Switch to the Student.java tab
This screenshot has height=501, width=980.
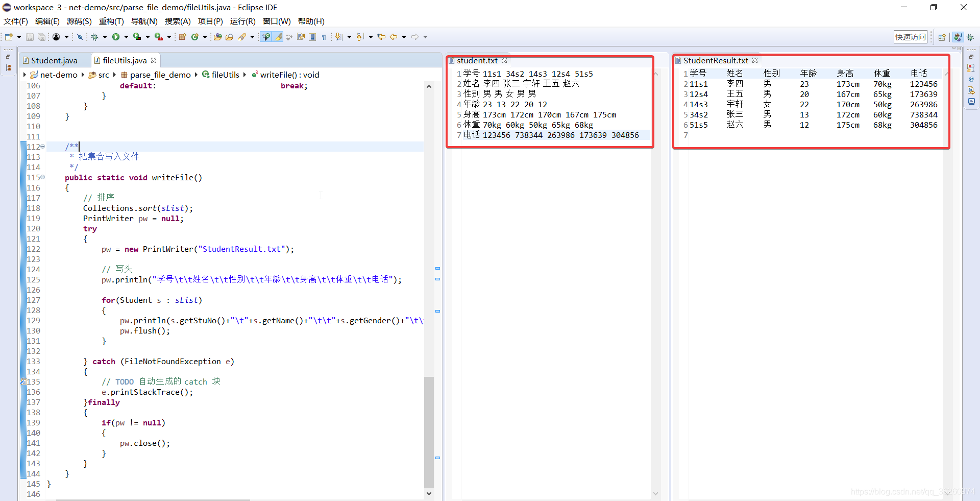(54, 60)
